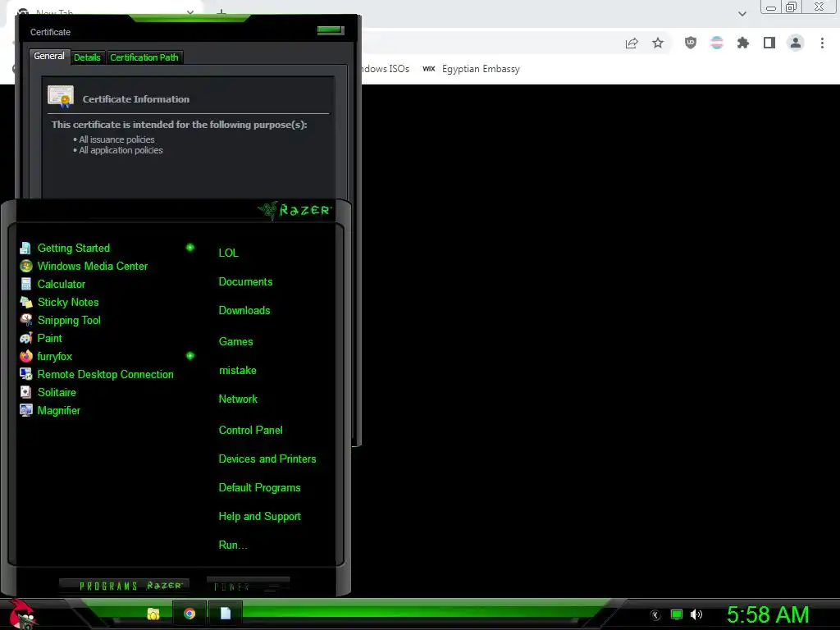Select Run... in start menu
This screenshot has width=840, height=630.
[x=232, y=546]
